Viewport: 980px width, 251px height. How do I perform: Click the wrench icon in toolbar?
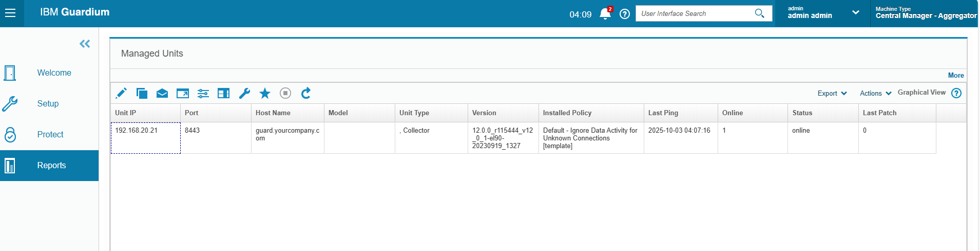pyautogui.click(x=244, y=93)
